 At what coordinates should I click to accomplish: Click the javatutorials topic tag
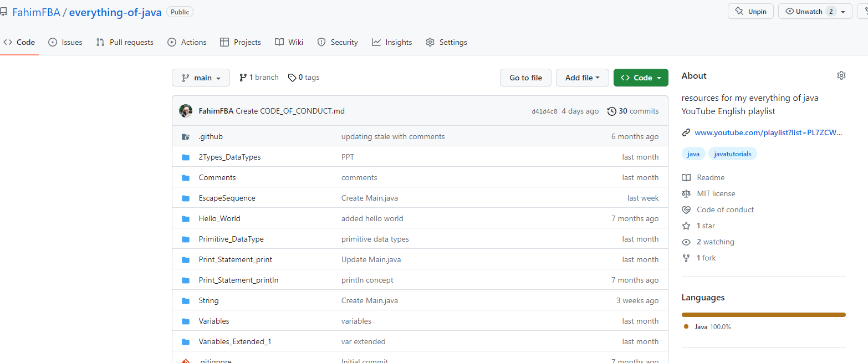tap(733, 154)
